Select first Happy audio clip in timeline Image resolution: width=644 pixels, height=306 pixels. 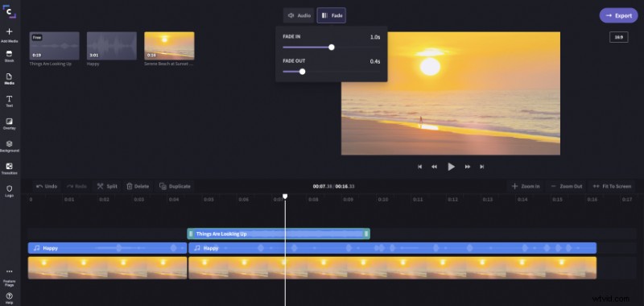pos(108,248)
